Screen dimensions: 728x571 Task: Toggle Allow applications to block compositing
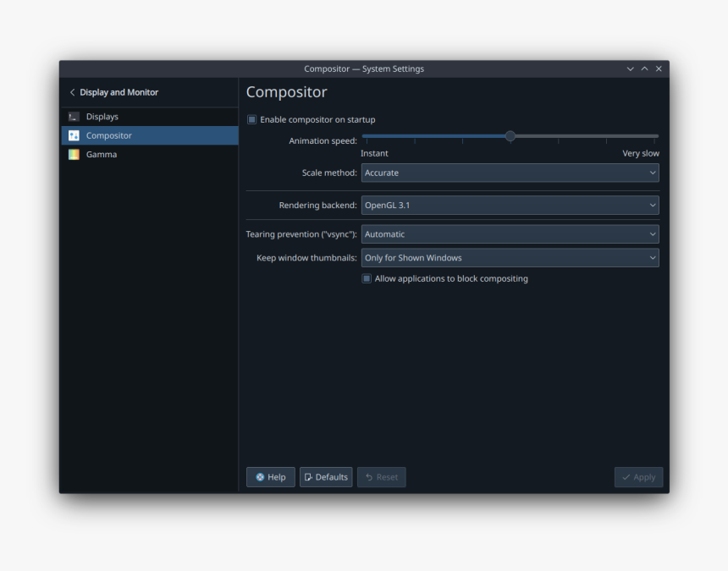tap(367, 279)
